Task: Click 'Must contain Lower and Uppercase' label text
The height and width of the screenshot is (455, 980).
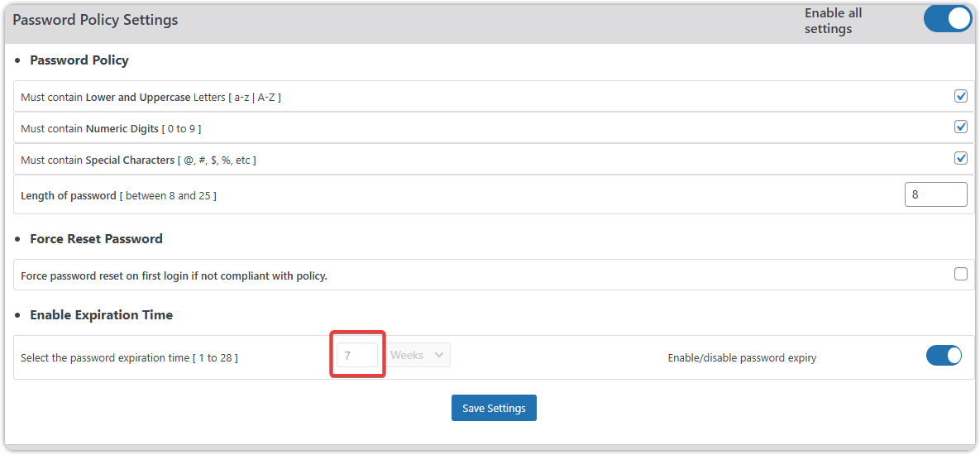Action: pyautogui.click(x=151, y=98)
